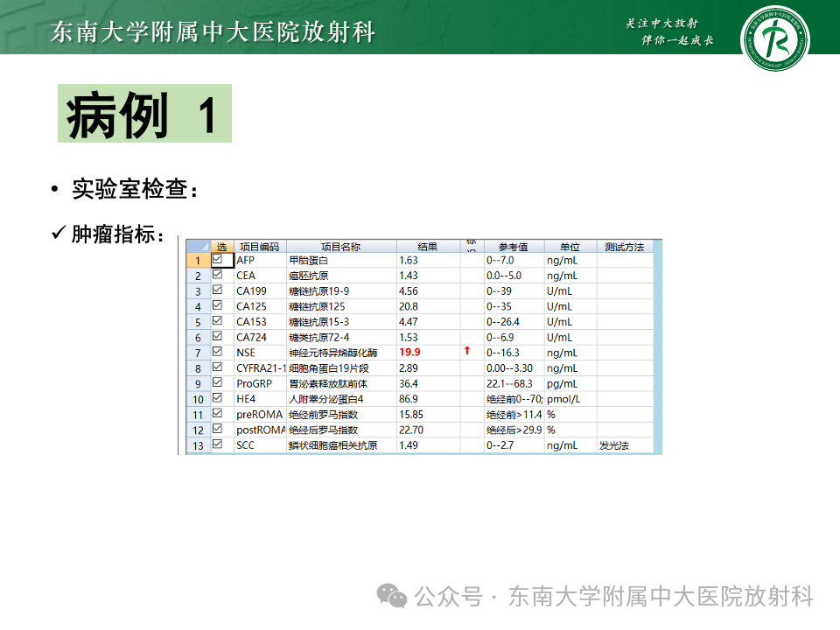The image size is (840, 630).
Task: Click the 20.8 result cell
Action: click(x=428, y=307)
